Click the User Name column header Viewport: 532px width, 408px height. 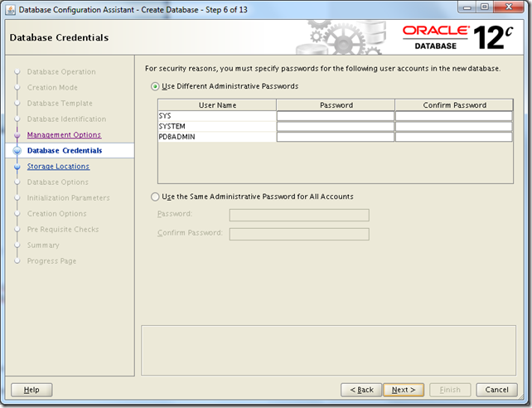(x=217, y=105)
